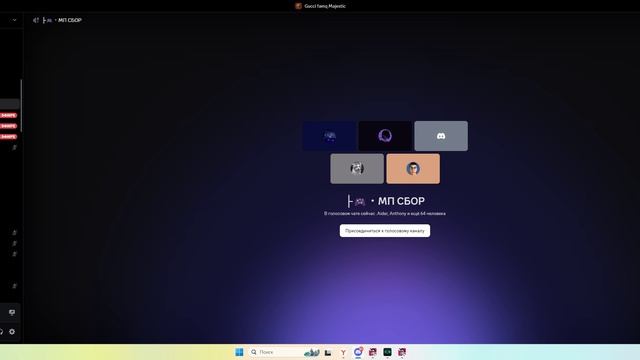This screenshot has height=360, width=640.
Task: Click the 'Присоединиться к голосовому каналу' join button
Action: tap(384, 231)
